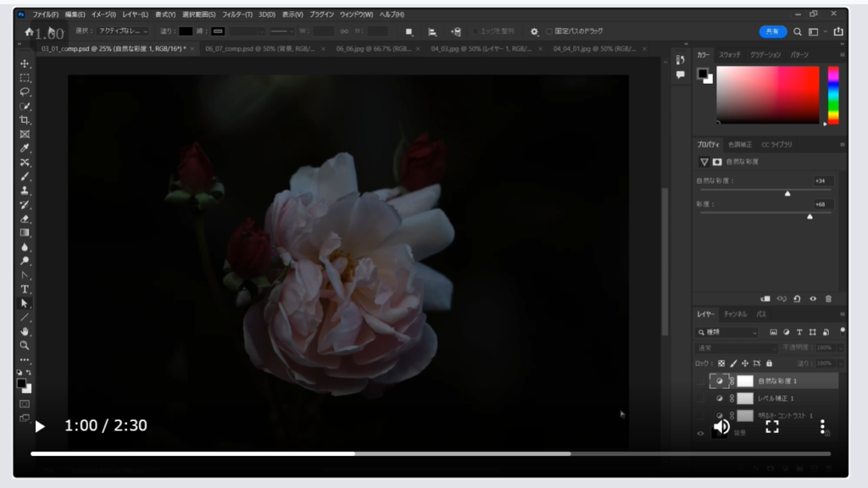Reset adjustment to defaults icon

797,299
